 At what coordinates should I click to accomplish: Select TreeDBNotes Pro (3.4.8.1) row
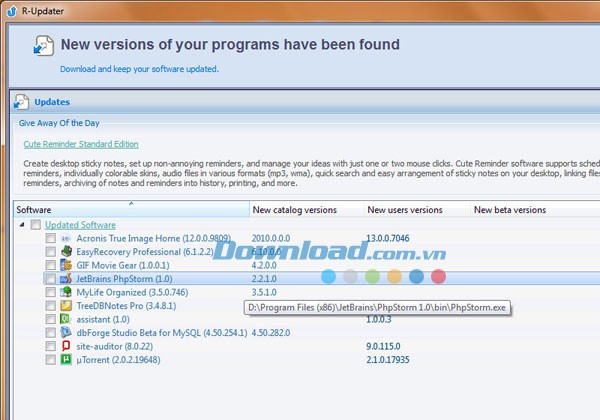(x=126, y=306)
